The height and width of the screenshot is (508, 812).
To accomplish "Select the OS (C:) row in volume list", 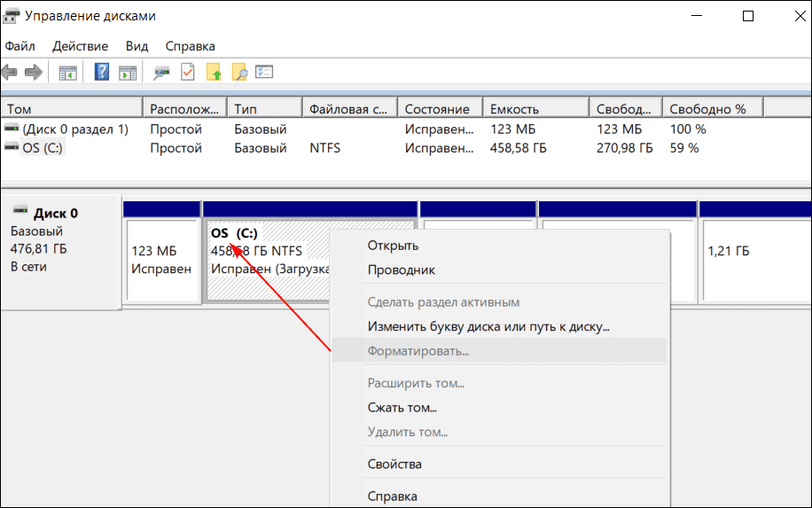I will click(43, 148).
